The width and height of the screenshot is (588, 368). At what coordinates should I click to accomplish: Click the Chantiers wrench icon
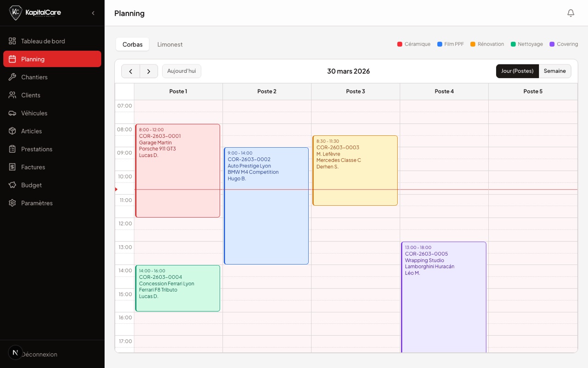coord(12,77)
